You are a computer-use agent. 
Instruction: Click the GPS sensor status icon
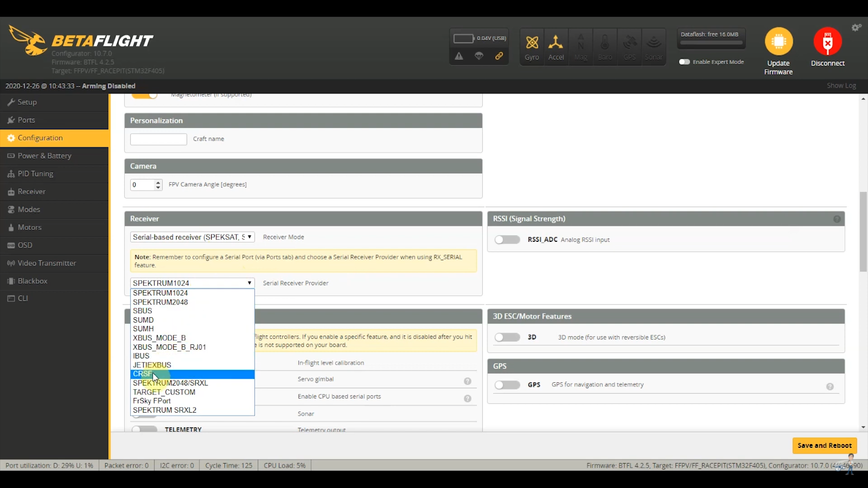(629, 46)
